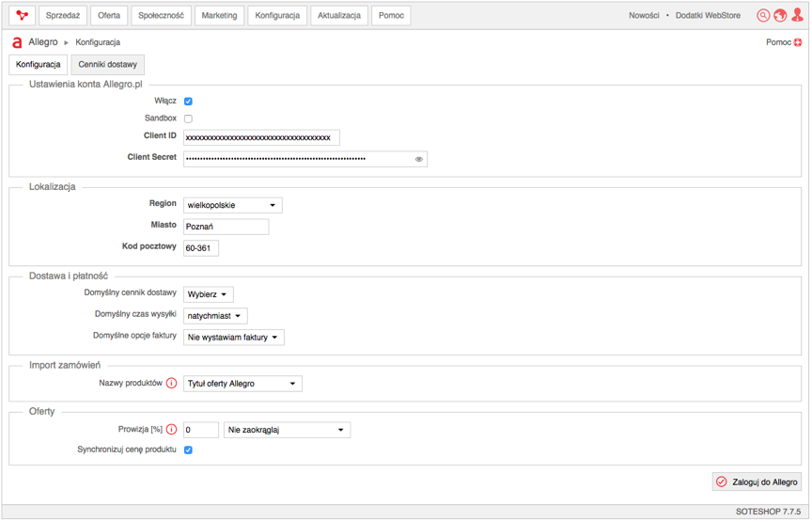The width and height of the screenshot is (812, 521).
Task: Click the Prowizja percent input
Action: click(201, 430)
